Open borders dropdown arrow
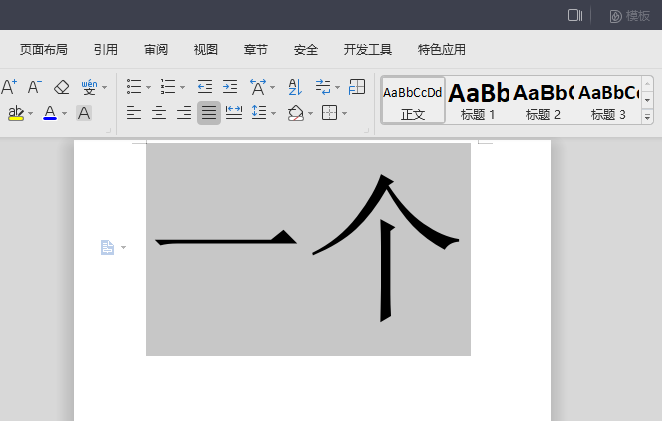 [x=344, y=113]
